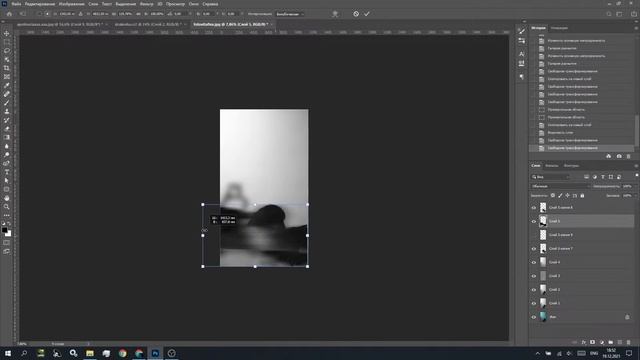Delete layer using trash icon in Layers panel
Image resolution: width=640 pixels, height=360 pixels.
[629, 342]
